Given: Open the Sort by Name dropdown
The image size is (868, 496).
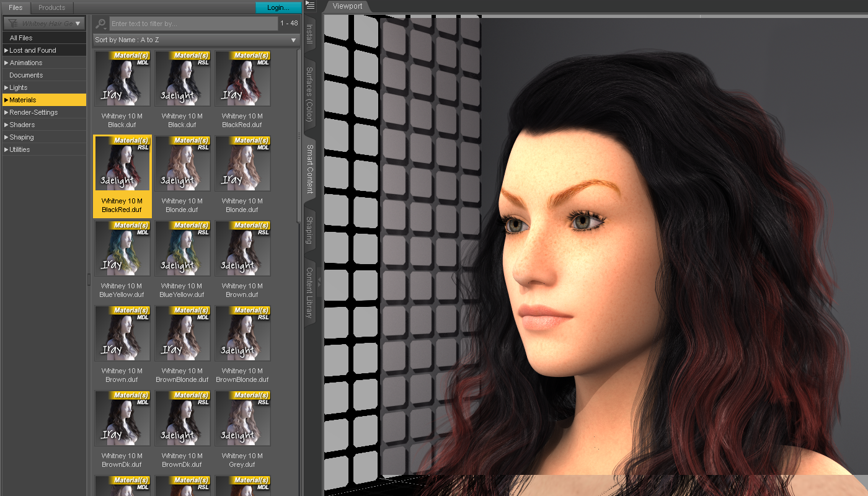Looking at the screenshot, I should [x=196, y=40].
